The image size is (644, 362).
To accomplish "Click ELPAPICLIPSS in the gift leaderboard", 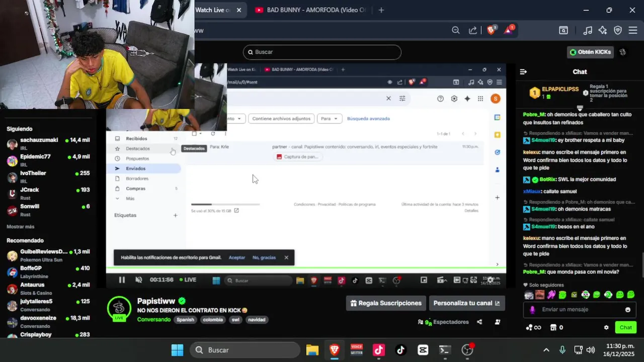I will click(x=560, y=89).
